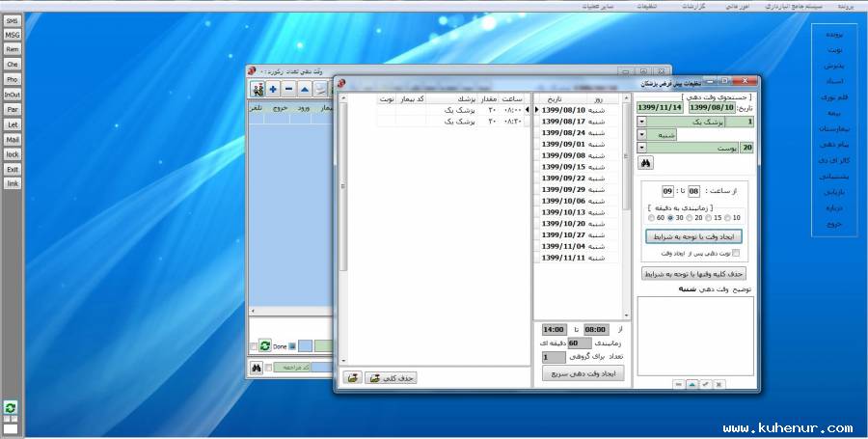The width and height of the screenshot is (868, 439).
Task: Open the پزشک یک doctor dropdown
Action: (642, 122)
